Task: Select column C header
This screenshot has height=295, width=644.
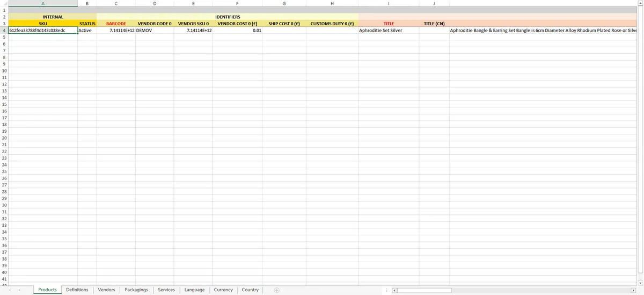Action: pyautogui.click(x=116, y=3)
